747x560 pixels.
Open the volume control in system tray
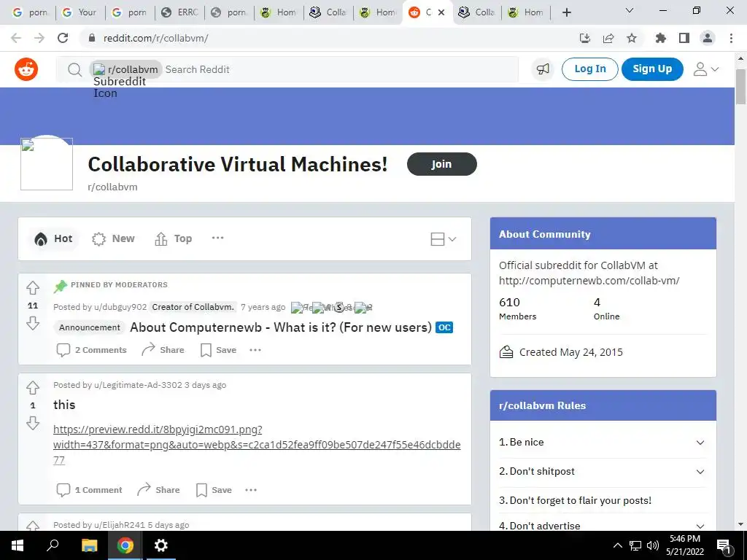click(x=653, y=545)
